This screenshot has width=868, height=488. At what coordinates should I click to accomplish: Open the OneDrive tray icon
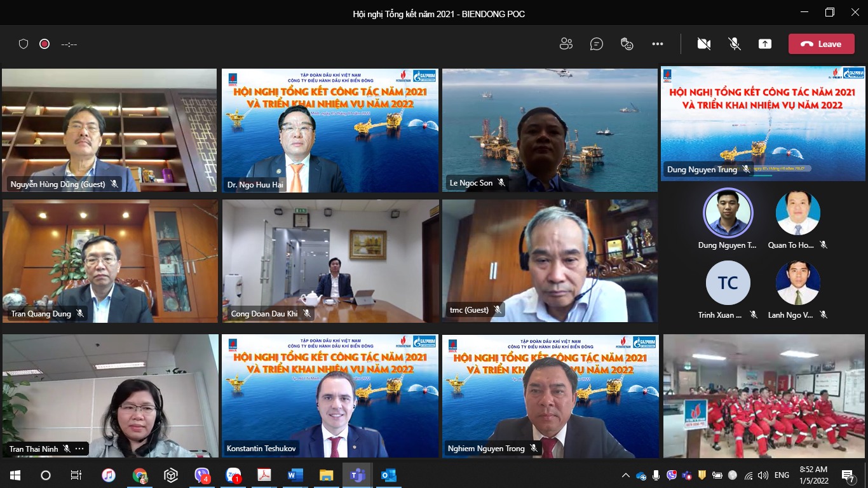pos(641,475)
